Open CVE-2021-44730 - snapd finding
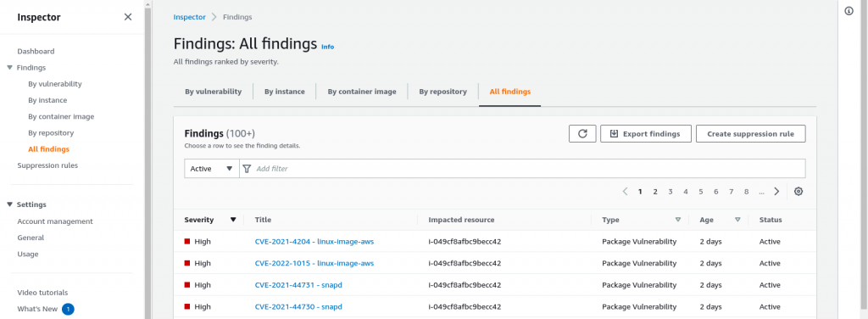 (x=298, y=306)
